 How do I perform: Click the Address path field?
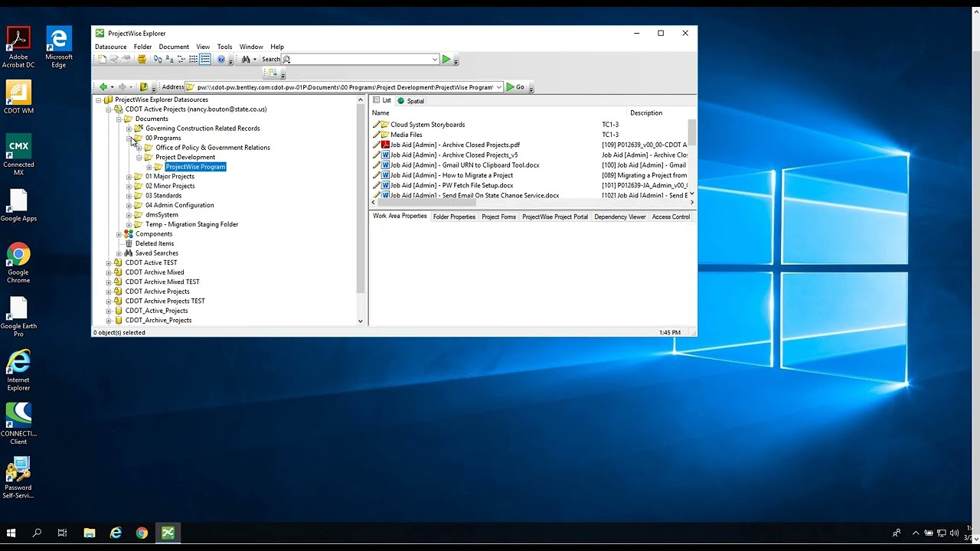345,87
